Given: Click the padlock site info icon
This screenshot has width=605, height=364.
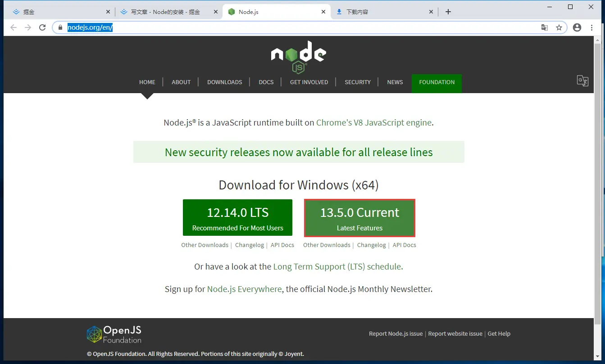Looking at the screenshot, I should pos(60,27).
